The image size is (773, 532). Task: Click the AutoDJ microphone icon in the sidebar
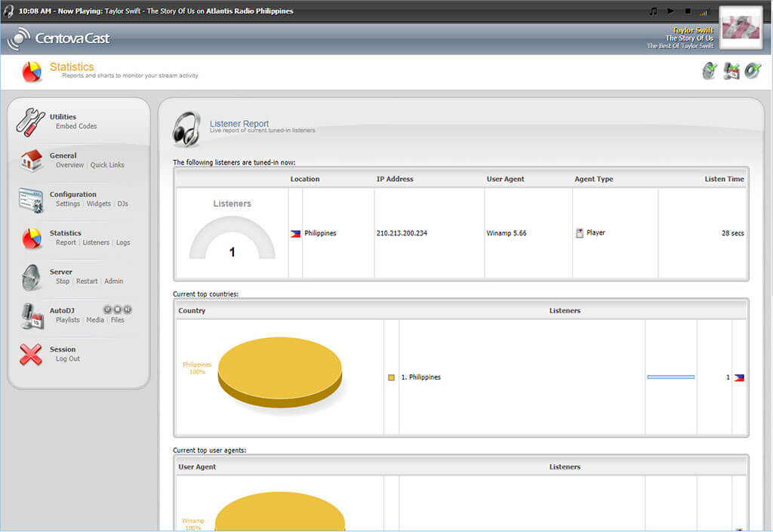click(x=32, y=316)
